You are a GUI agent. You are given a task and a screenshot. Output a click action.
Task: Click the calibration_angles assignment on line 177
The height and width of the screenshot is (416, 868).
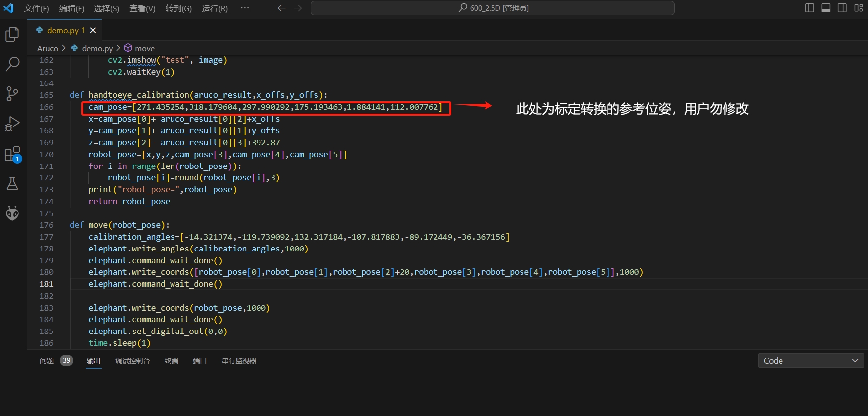click(299, 237)
